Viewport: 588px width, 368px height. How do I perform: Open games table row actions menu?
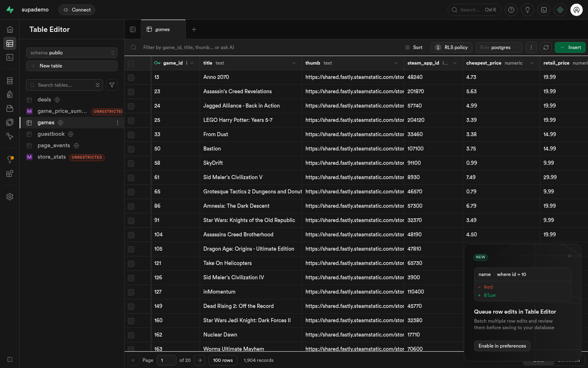pyautogui.click(x=118, y=123)
